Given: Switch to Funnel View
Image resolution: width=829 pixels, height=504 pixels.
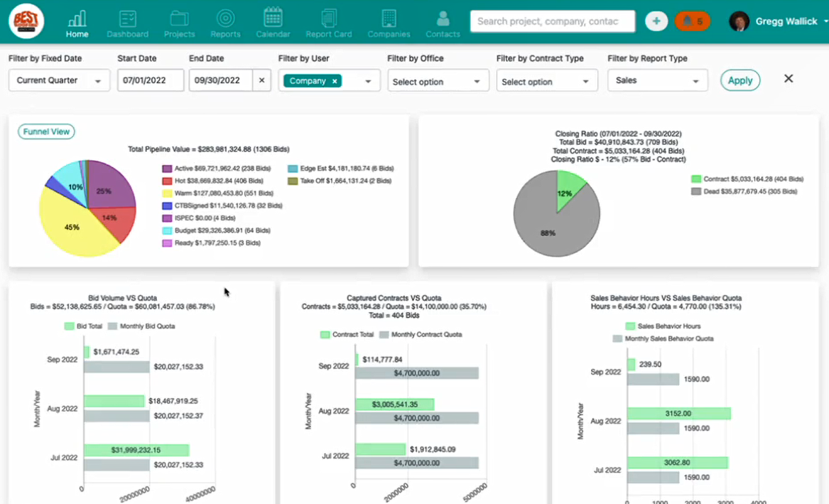Looking at the screenshot, I should pos(46,132).
